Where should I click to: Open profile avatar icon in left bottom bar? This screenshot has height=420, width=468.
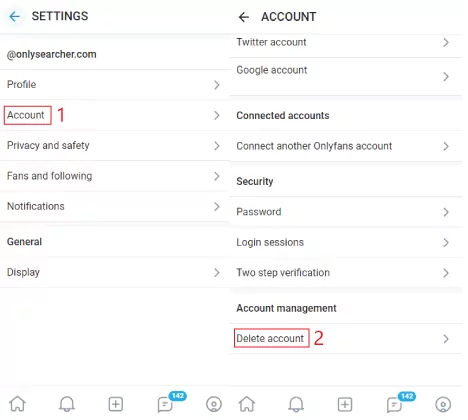[214, 404]
